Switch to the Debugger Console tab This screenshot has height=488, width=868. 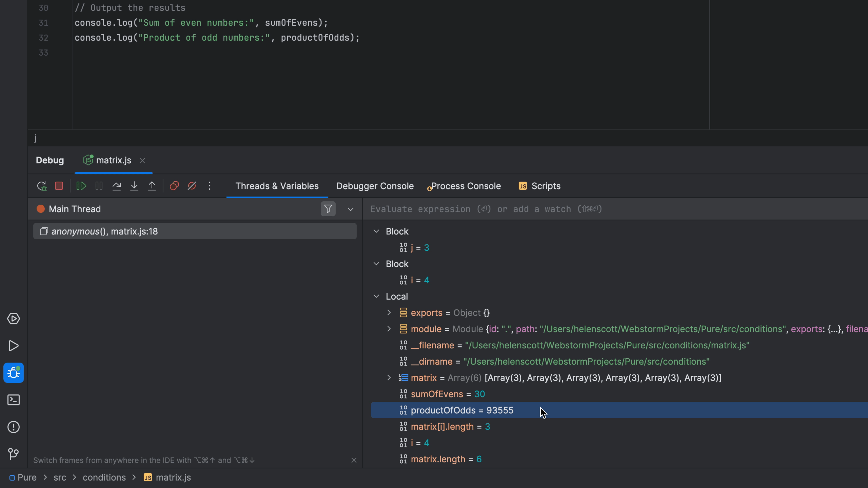coord(375,186)
